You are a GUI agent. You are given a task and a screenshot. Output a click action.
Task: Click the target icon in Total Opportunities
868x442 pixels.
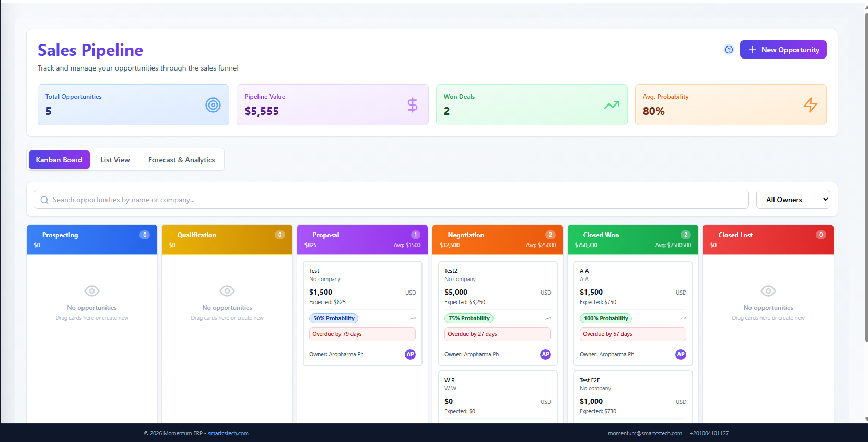coord(213,105)
